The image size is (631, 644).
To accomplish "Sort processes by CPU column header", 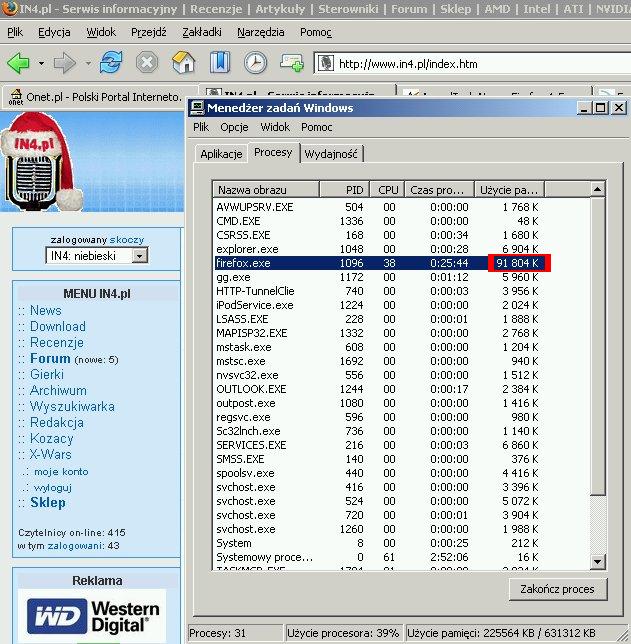I will [387, 190].
